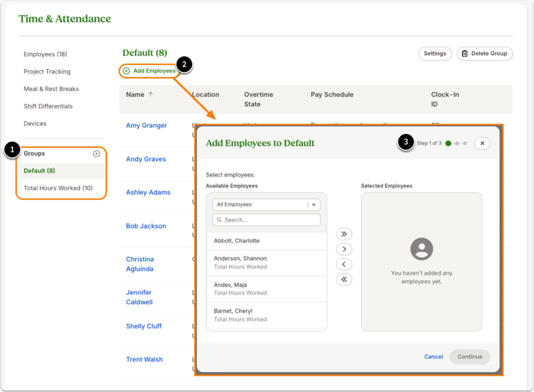Open Christina Agluinda's employee profile

pyautogui.click(x=140, y=264)
